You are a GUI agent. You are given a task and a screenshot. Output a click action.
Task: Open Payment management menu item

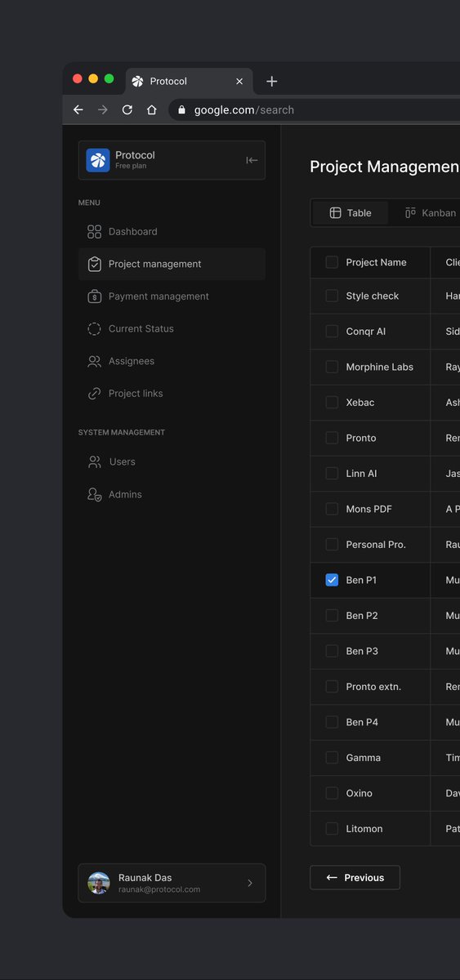(x=172, y=296)
